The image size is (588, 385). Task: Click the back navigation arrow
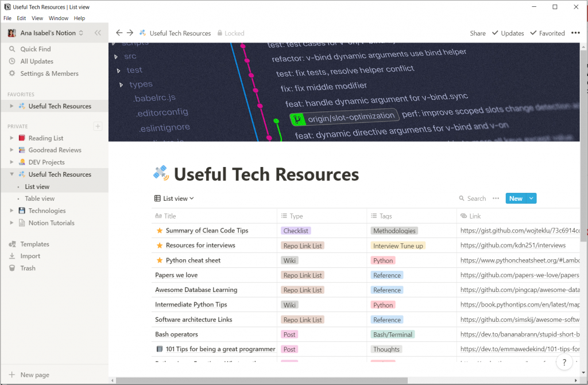[119, 33]
